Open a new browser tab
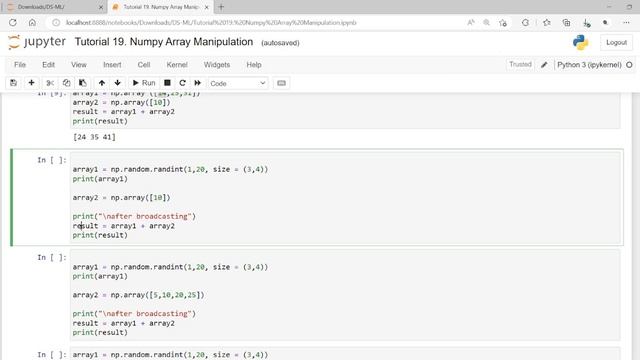 pyautogui.click(x=221, y=7)
